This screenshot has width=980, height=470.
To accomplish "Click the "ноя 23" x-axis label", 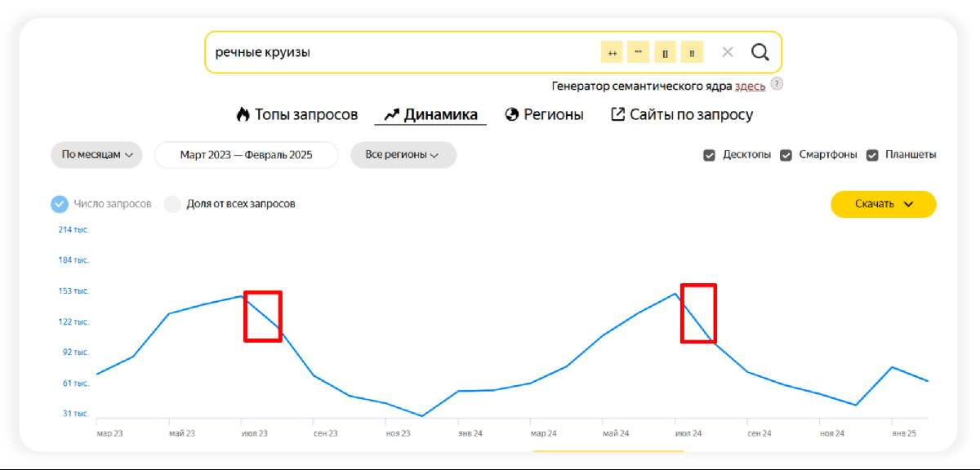I will (x=399, y=433).
